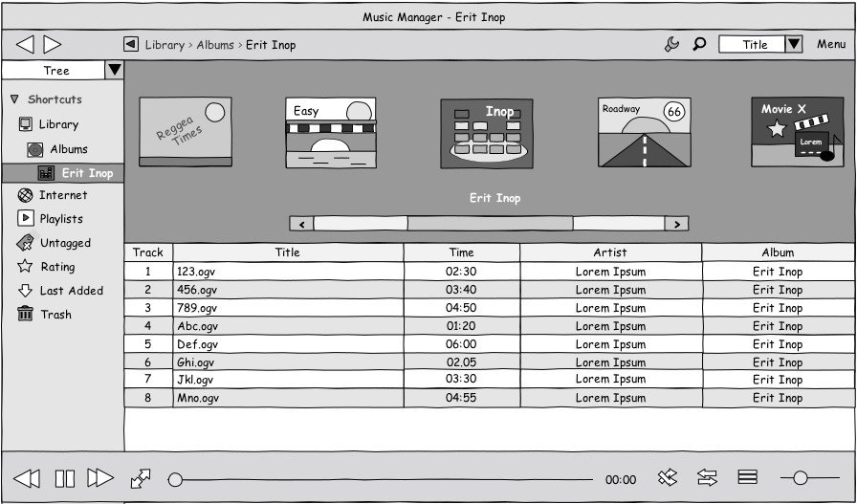
Task: Skip to previous track with rewind button
Action: coord(26,478)
